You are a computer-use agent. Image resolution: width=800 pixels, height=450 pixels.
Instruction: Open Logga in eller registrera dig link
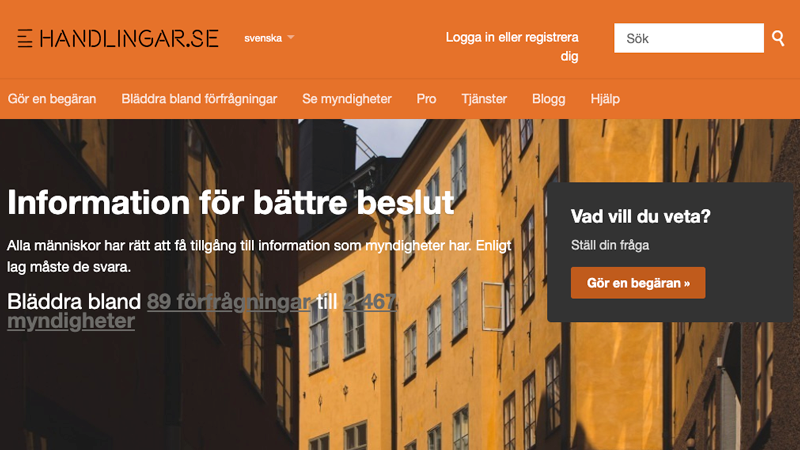[512, 46]
